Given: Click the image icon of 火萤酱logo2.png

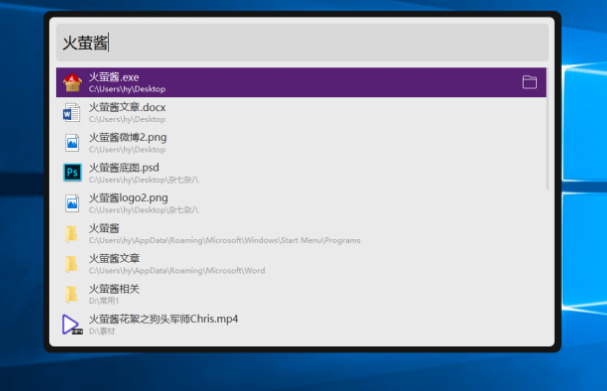Looking at the screenshot, I should [72, 203].
